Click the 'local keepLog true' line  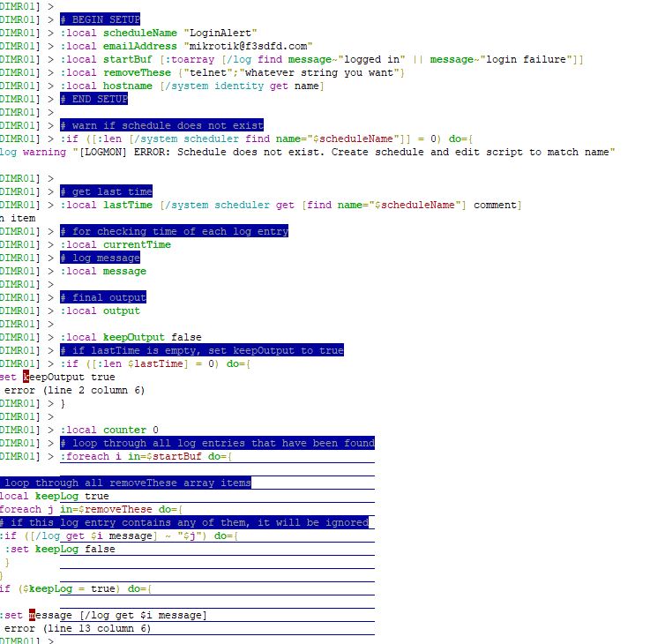[55, 496]
